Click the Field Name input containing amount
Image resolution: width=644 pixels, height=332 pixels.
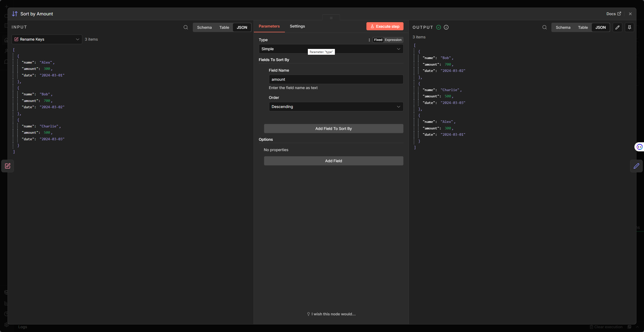click(x=336, y=79)
